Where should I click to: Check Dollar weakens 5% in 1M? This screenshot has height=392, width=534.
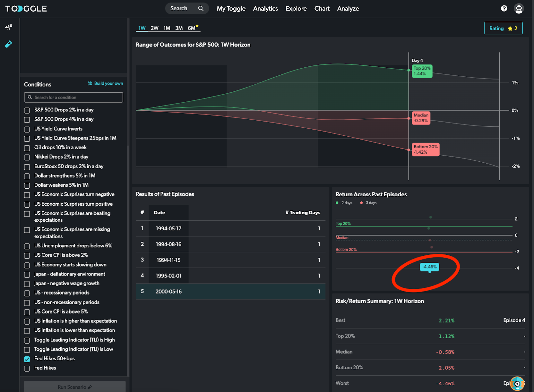pyautogui.click(x=27, y=185)
